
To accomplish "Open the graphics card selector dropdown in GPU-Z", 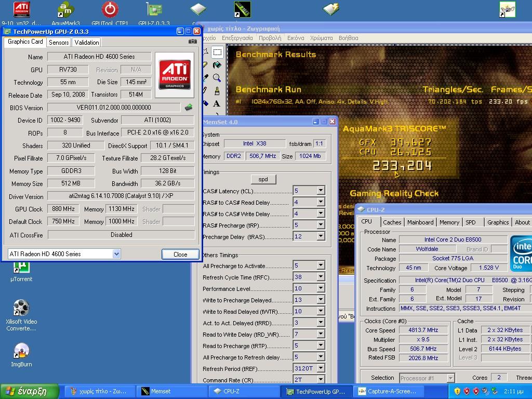I will (x=116, y=254).
